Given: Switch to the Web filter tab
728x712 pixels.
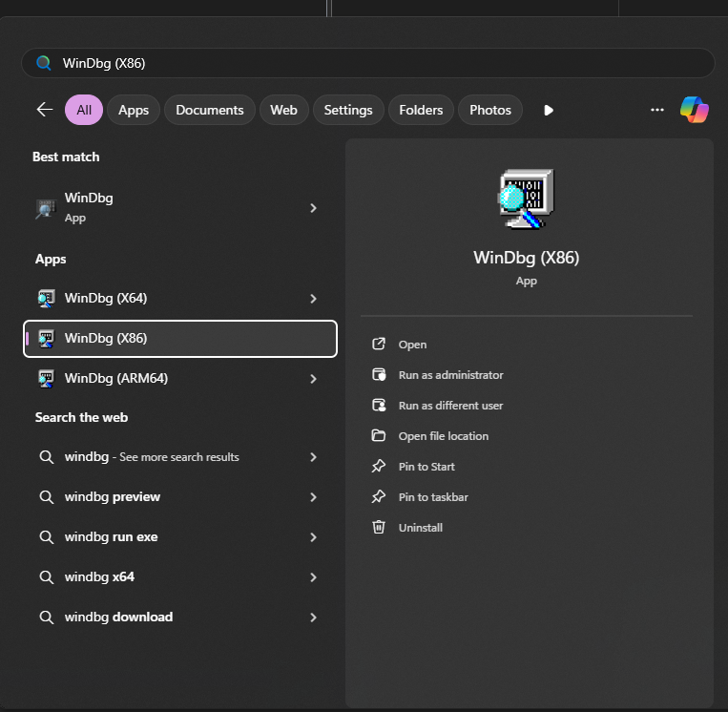Looking at the screenshot, I should [x=283, y=110].
